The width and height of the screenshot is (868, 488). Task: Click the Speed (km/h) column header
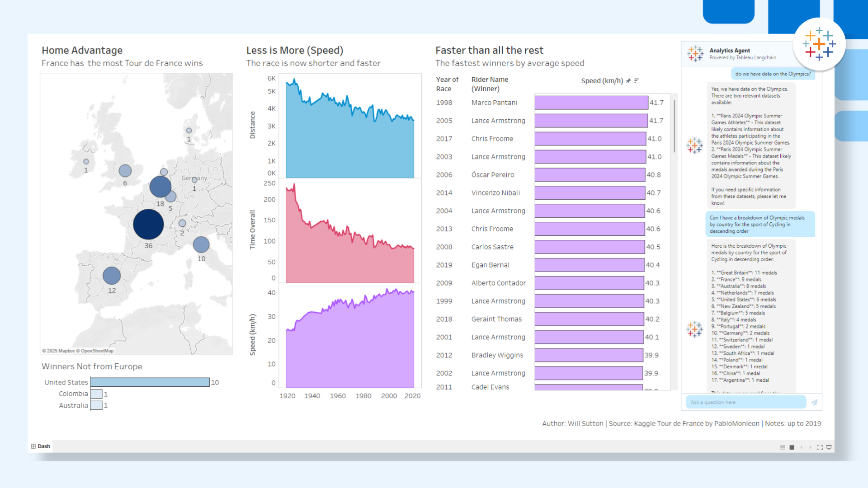click(x=602, y=81)
